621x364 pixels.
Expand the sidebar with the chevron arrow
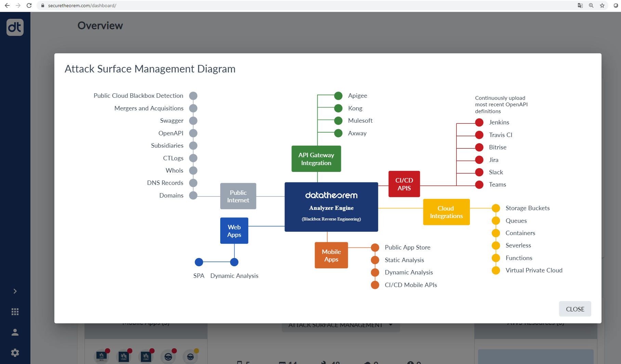[15, 291]
